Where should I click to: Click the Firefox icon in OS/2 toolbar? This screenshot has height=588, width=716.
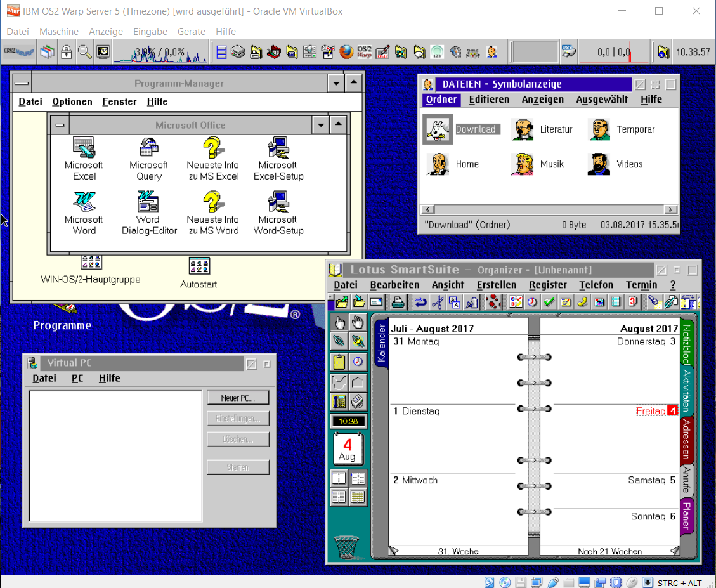346,52
